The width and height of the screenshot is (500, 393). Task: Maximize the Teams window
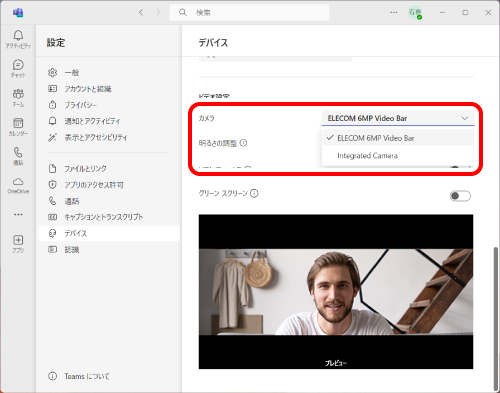[465, 13]
